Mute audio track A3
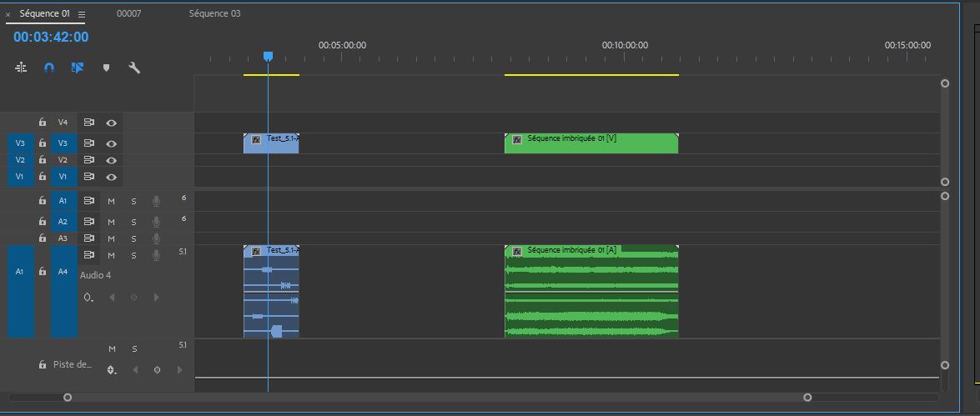This screenshot has height=416, width=980. (x=111, y=238)
